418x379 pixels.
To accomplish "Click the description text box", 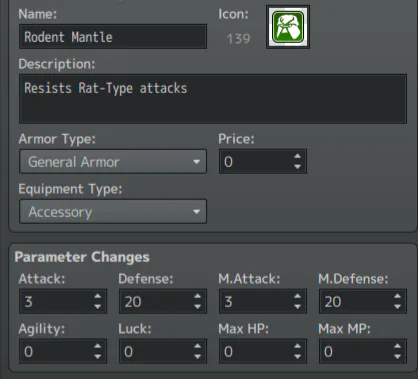I will click(213, 99).
